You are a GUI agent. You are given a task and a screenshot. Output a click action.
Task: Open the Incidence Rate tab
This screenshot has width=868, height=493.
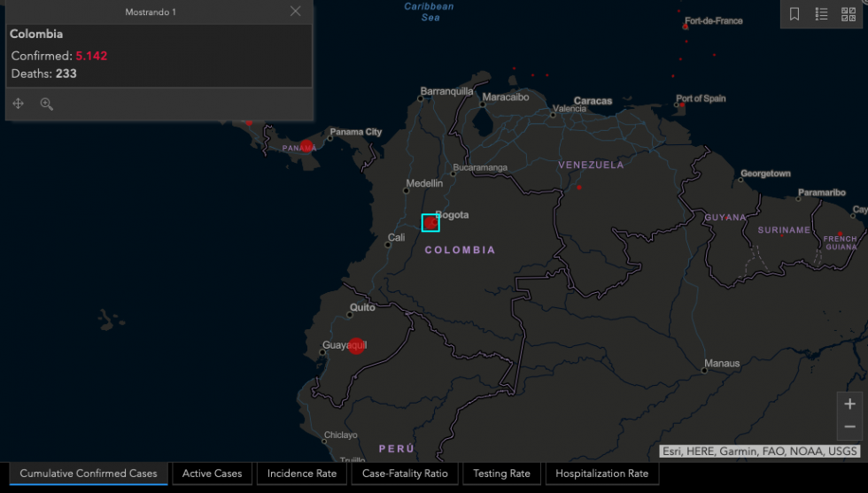pyautogui.click(x=302, y=474)
